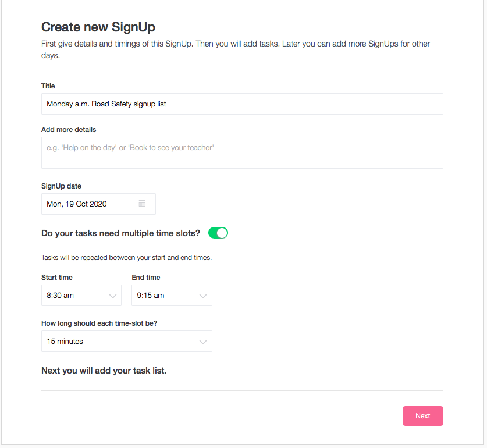The height and width of the screenshot is (448, 487).
Task: Expand the 15 minutes time-slot length dropdown
Action: pos(127,342)
